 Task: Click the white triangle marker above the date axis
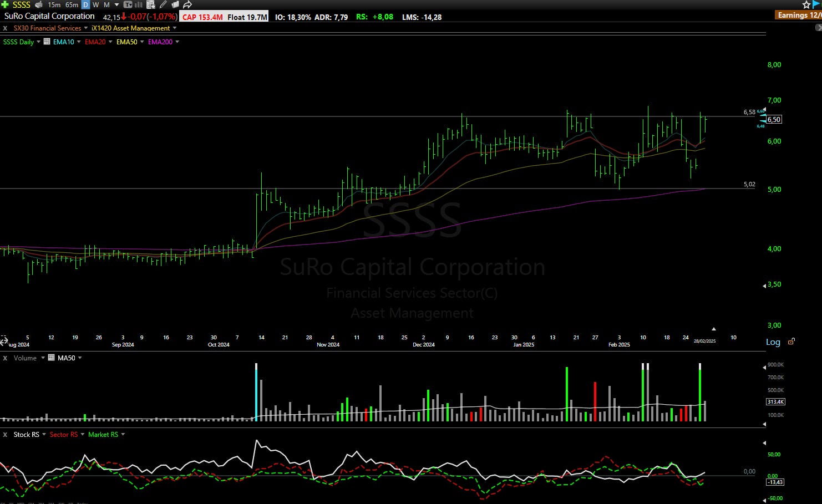(x=714, y=329)
